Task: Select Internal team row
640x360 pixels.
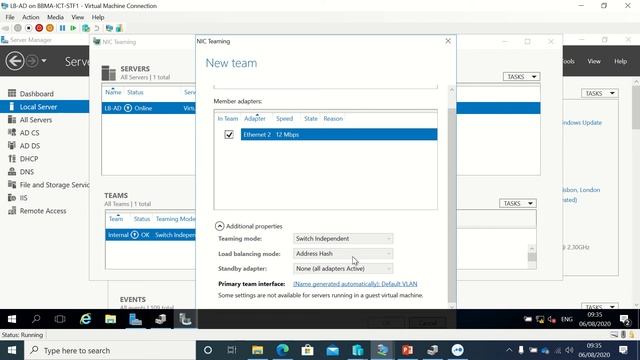Action: click(x=151, y=235)
